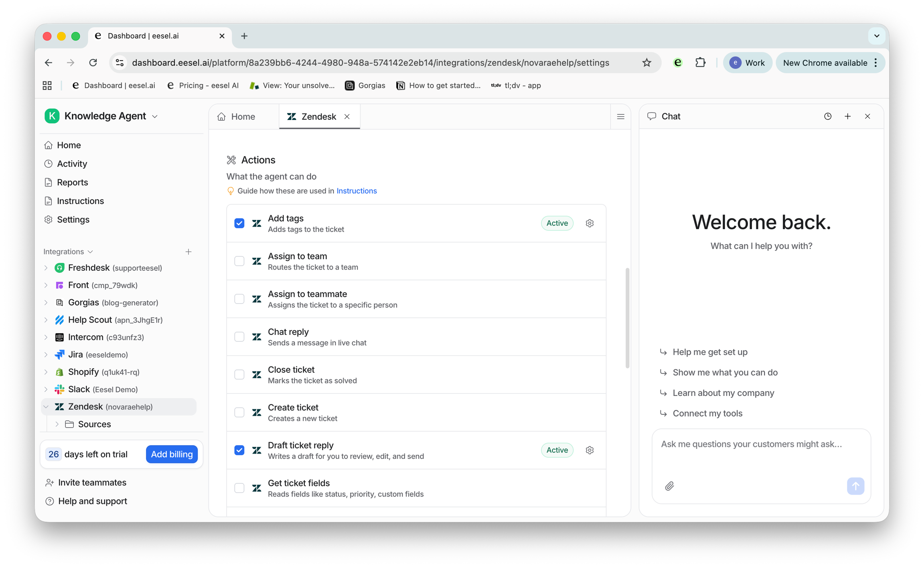Image resolution: width=924 pixels, height=568 pixels.
Task: Expand the Help Scout integration
Action: point(46,320)
